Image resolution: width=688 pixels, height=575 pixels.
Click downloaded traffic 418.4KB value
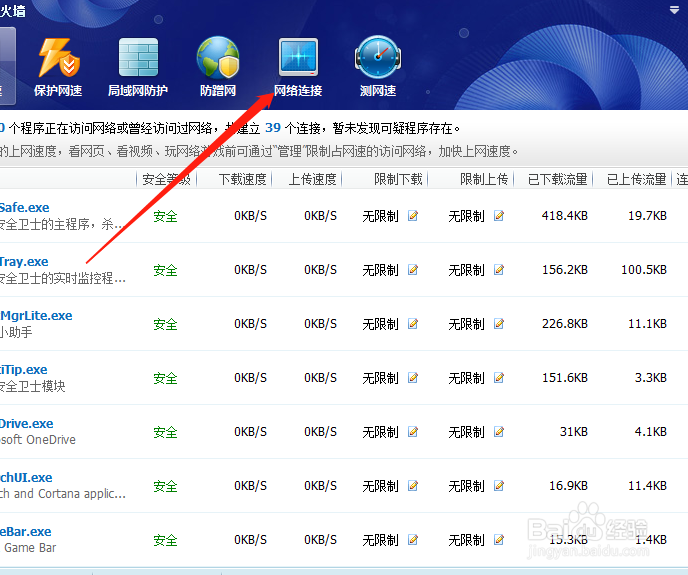pos(565,216)
